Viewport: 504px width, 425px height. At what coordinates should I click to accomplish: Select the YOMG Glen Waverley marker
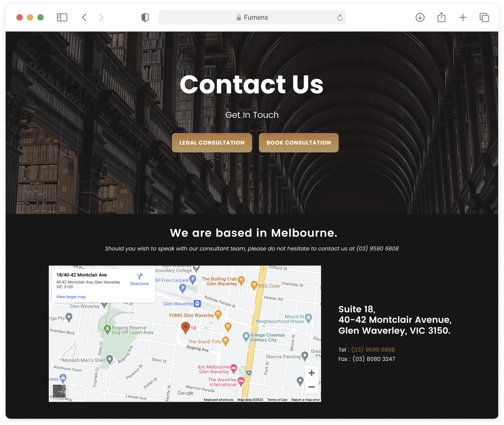click(218, 314)
